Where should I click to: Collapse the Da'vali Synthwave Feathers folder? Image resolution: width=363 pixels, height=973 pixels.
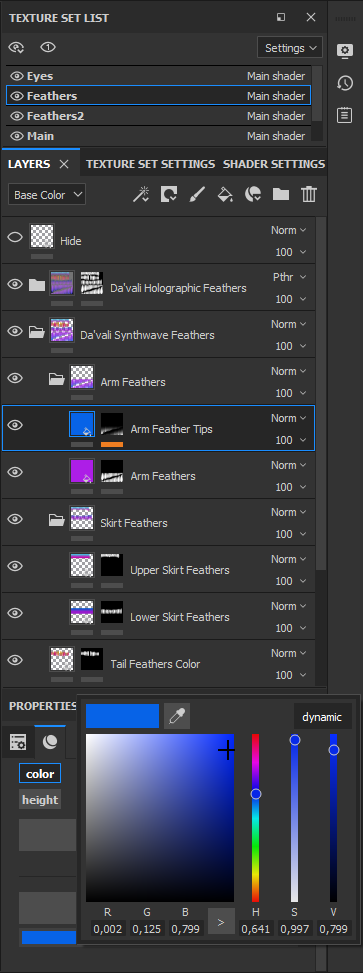click(37, 332)
